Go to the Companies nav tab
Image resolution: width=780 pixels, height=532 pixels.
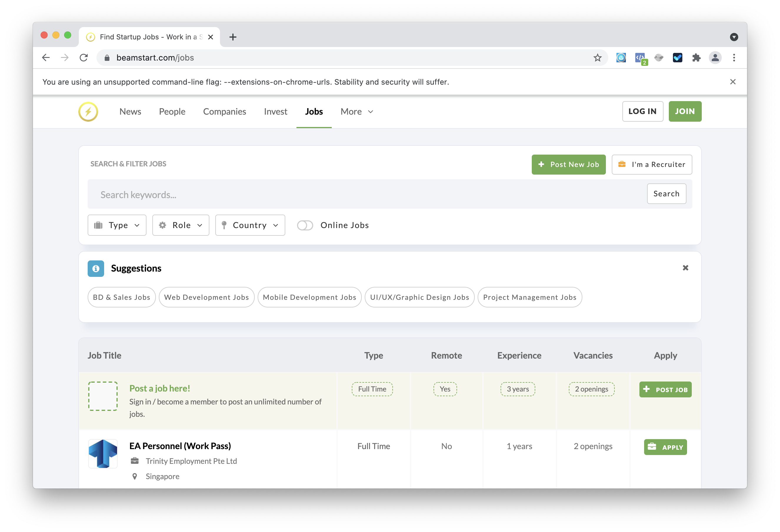(224, 112)
